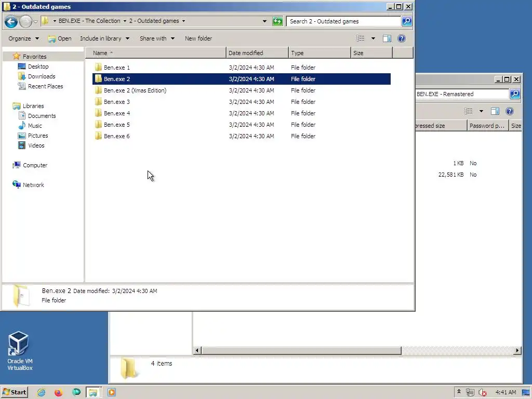Click Windows Explorer taskbar button

pos(94,392)
